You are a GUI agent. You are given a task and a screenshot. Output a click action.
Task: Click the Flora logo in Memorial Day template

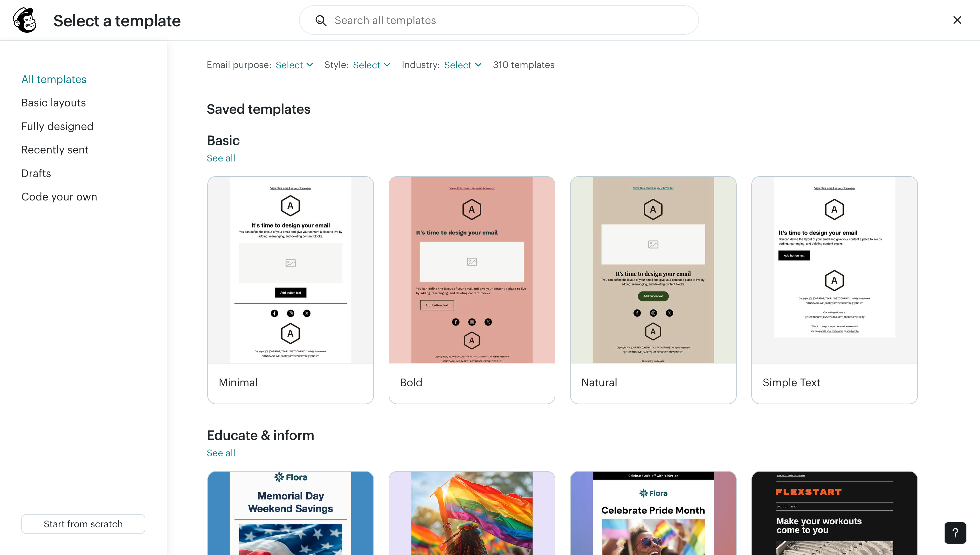(x=291, y=477)
